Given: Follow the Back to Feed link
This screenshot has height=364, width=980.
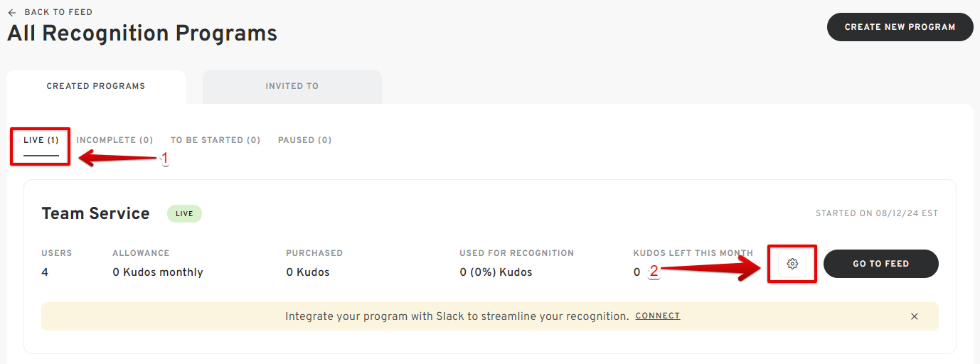Looking at the screenshot, I should tap(58, 13).
